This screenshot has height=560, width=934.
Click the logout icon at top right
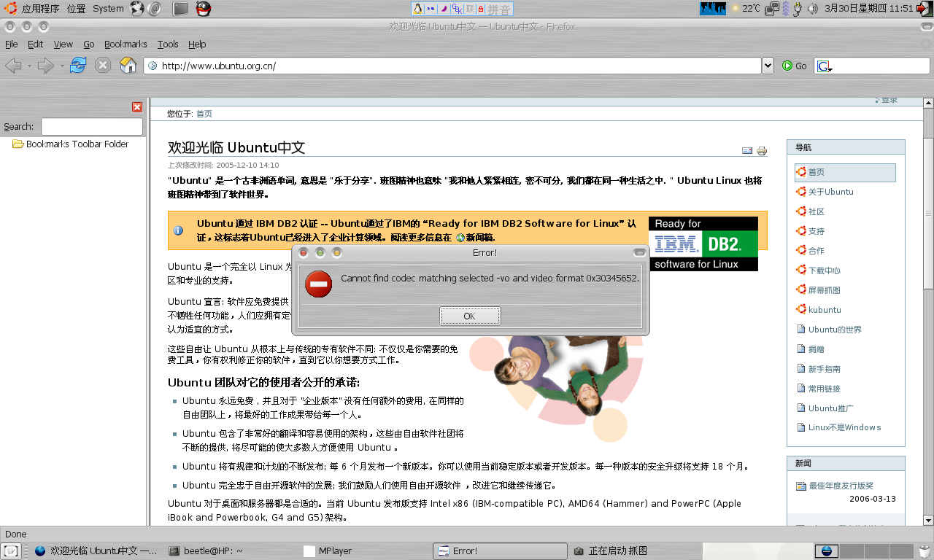[x=925, y=9]
